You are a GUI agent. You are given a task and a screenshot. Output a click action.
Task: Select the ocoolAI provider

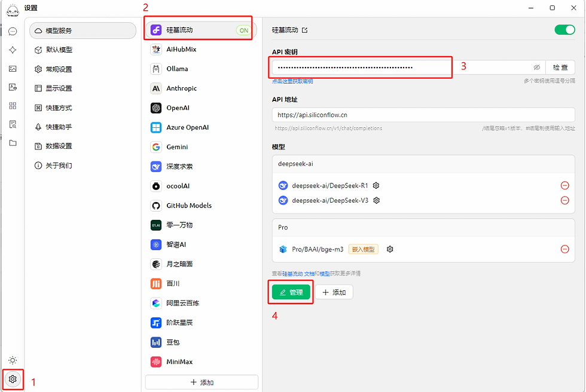[202, 186]
